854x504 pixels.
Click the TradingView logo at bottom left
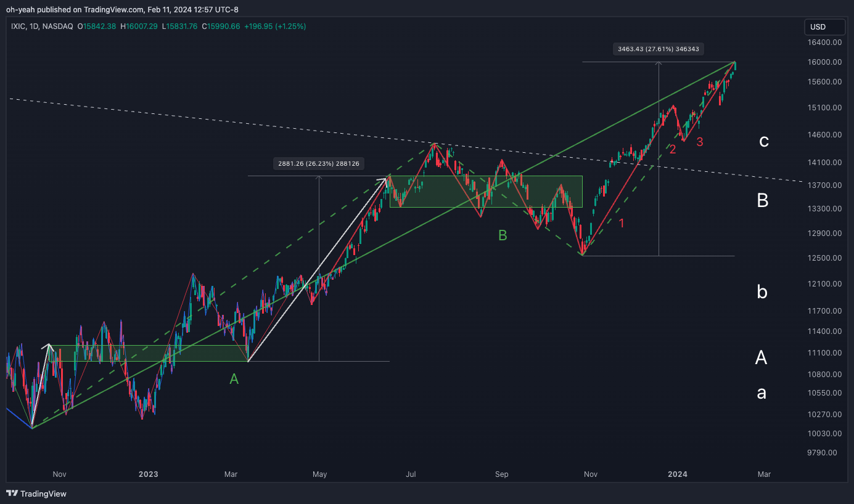click(x=36, y=494)
